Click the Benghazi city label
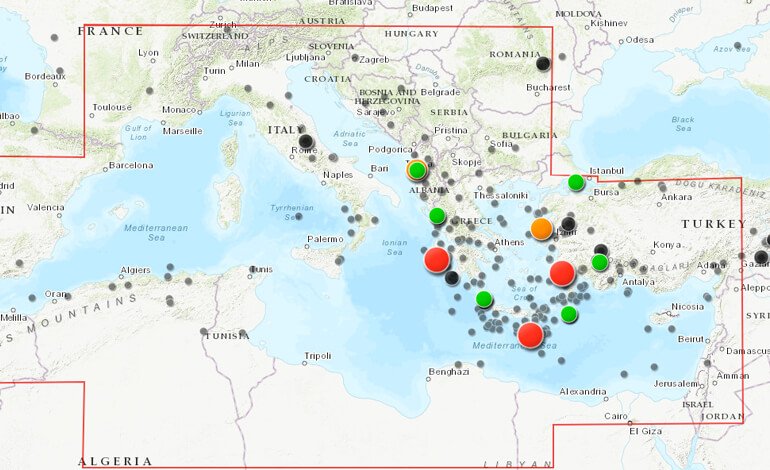 point(449,372)
